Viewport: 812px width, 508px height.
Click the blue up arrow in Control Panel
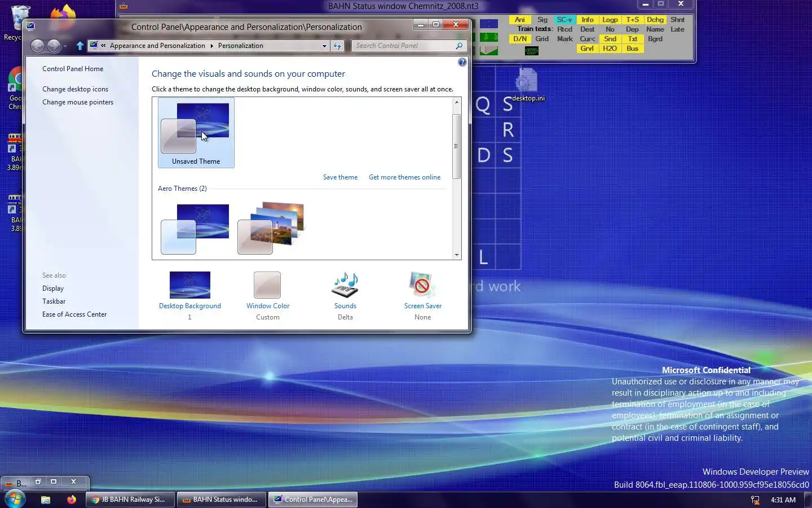[x=80, y=46]
